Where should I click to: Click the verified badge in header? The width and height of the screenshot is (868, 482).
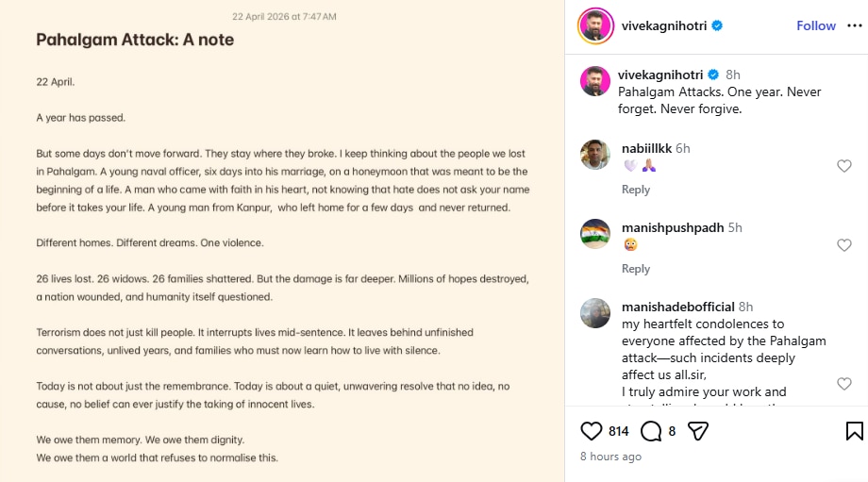point(717,25)
